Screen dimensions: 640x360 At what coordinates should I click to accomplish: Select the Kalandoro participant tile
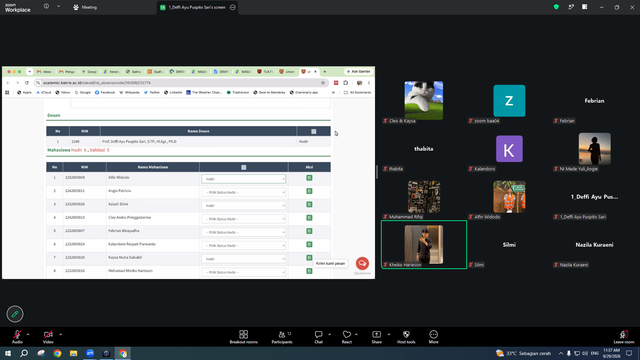click(509, 149)
